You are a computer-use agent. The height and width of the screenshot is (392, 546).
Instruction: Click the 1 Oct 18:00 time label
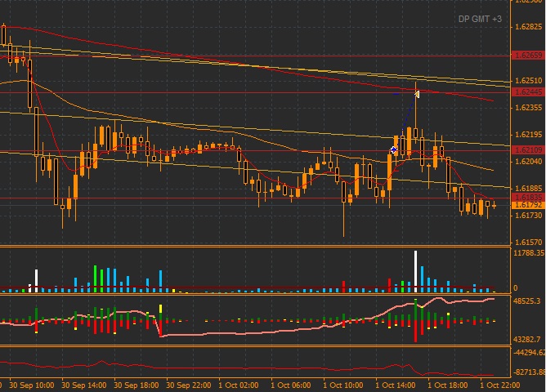click(447, 385)
